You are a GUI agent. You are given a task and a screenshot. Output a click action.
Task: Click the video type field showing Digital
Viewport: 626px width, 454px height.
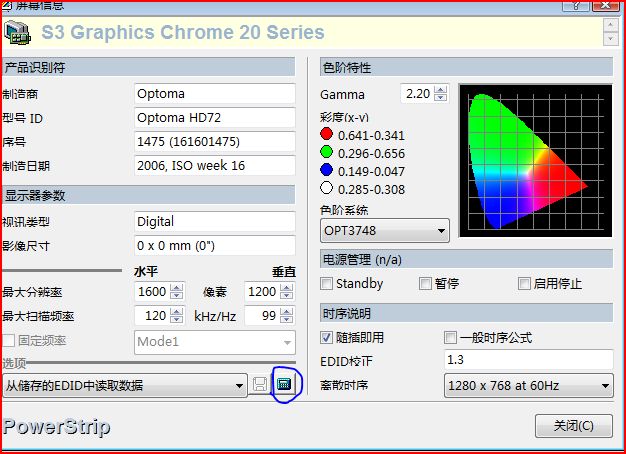(215, 222)
